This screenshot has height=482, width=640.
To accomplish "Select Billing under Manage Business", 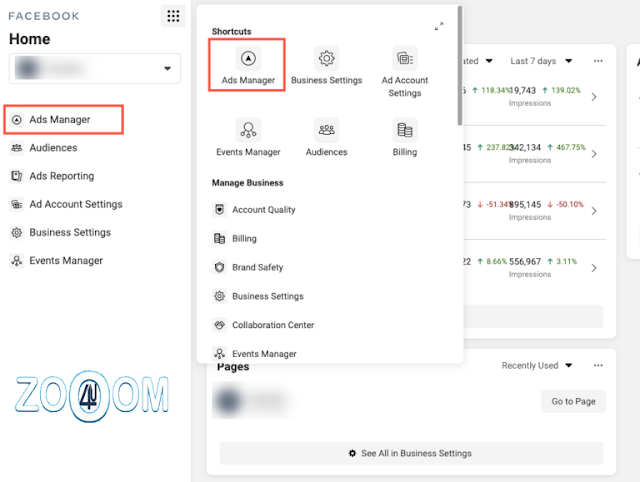I will (x=234, y=238).
